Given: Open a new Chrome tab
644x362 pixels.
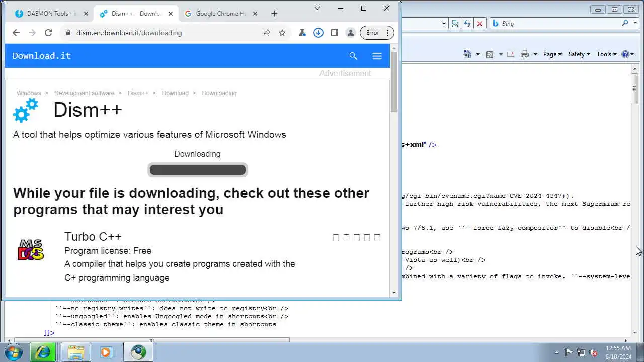Looking at the screenshot, I should click(x=274, y=14).
